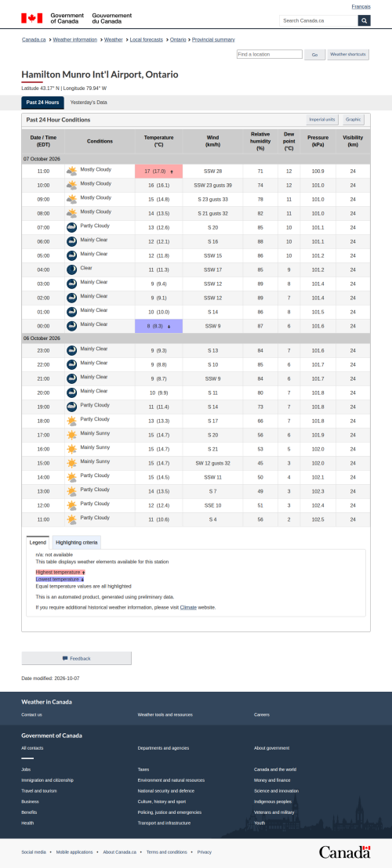The height and width of the screenshot is (868, 392).
Task: Switch language to Français
Action: [x=361, y=6]
